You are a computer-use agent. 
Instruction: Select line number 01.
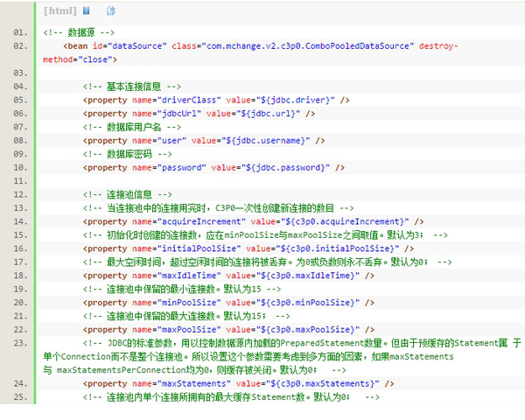(20, 32)
